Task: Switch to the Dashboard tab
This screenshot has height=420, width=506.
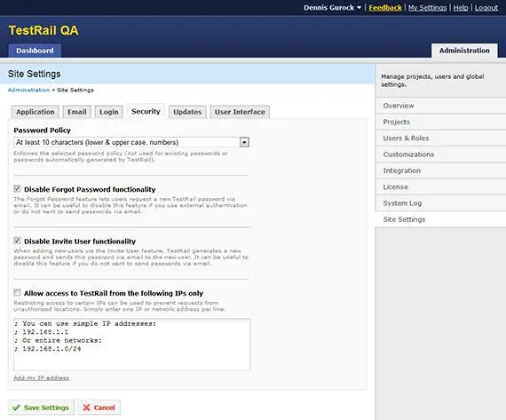Action: 35,51
